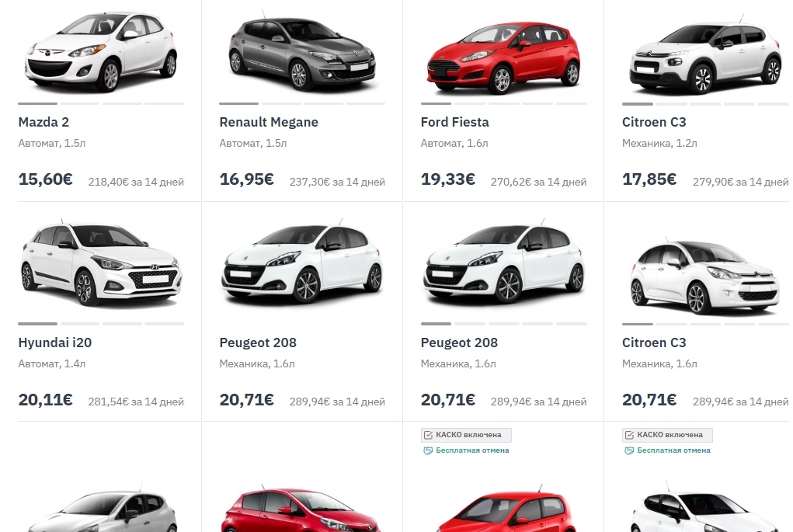Image resolution: width=793 pixels, height=532 pixels.
Task: Select second photo indicator under Hyundai i20
Action: pyautogui.click(x=80, y=324)
